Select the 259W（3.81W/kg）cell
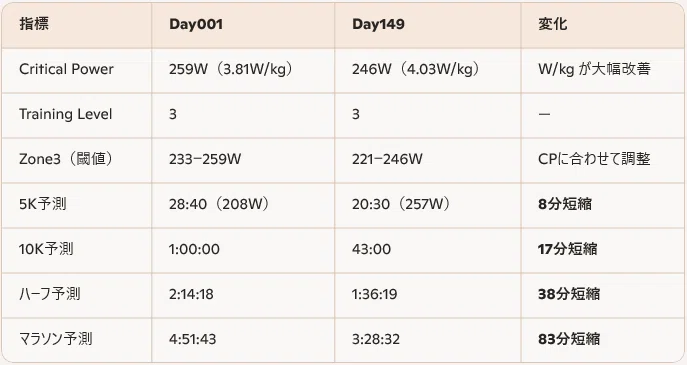Viewport: 687px width, 365px height. (231, 69)
